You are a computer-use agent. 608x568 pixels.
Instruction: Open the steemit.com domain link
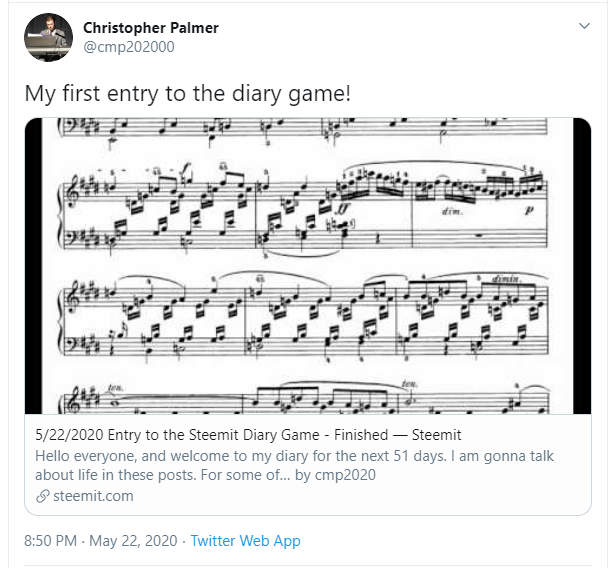(93, 496)
